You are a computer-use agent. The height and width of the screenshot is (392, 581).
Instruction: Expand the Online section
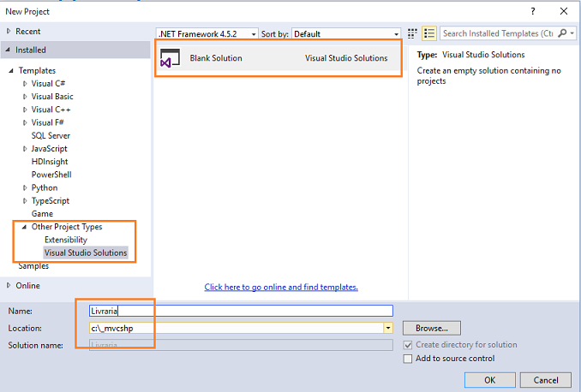(x=9, y=285)
